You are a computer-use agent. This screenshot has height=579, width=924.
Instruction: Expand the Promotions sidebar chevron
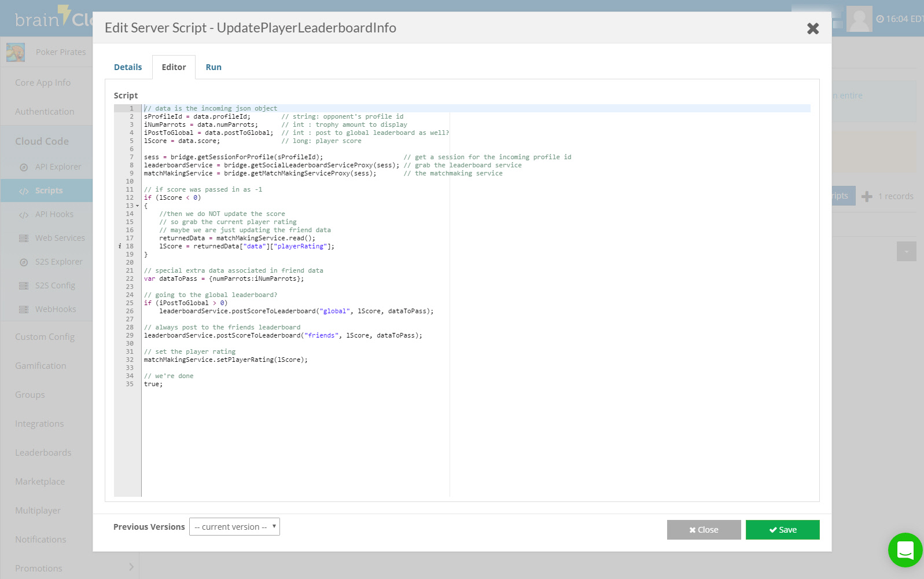[131, 567]
